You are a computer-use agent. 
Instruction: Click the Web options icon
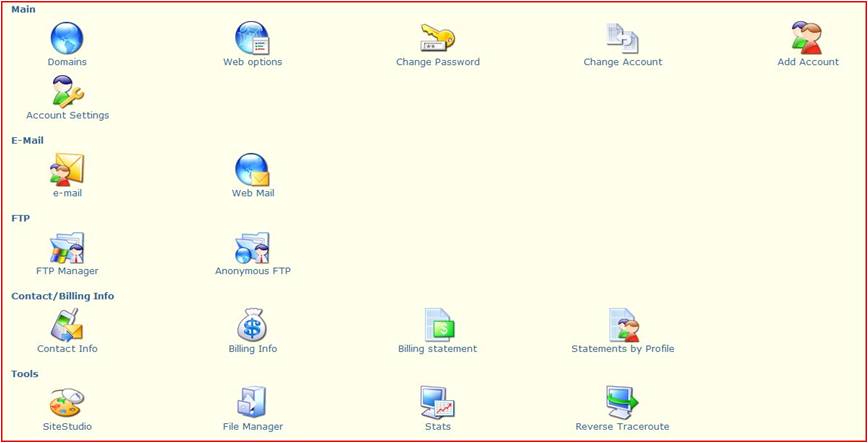[252, 39]
